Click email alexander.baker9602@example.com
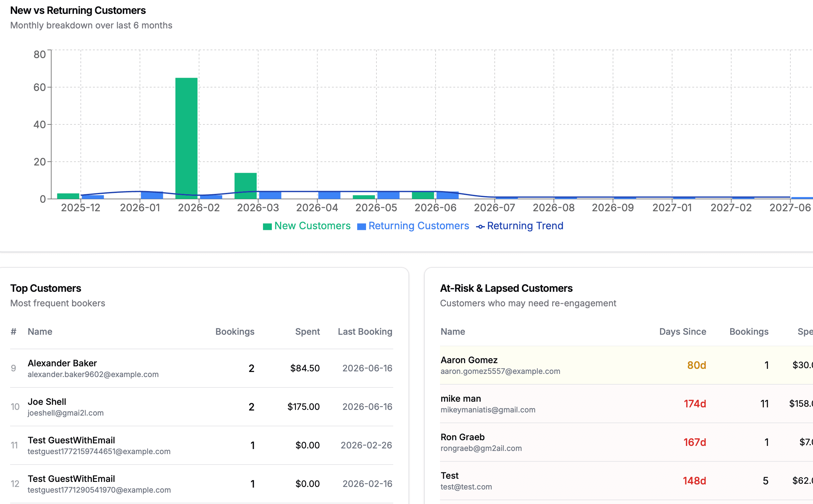 coord(93,374)
